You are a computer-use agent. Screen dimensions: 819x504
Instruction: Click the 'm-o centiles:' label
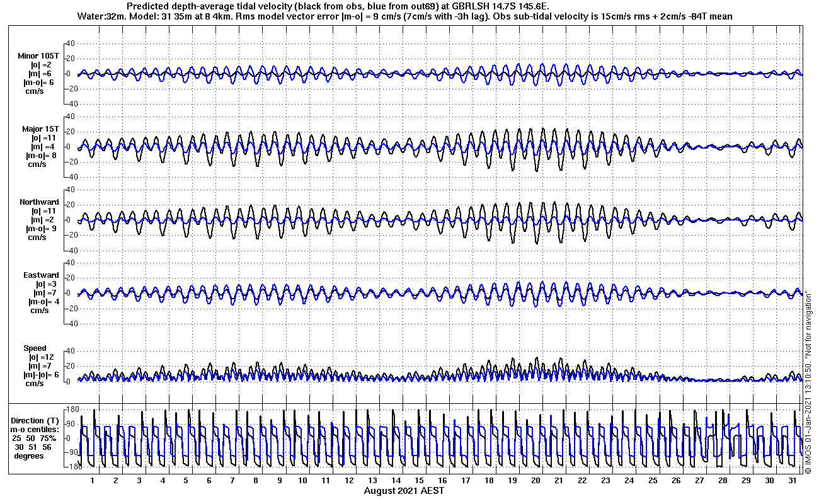(x=35, y=429)
